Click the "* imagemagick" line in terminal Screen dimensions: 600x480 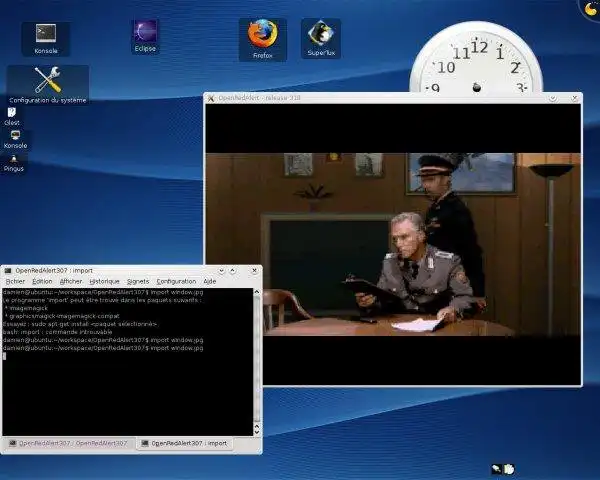pyautogui.click(x=27, y=308)
